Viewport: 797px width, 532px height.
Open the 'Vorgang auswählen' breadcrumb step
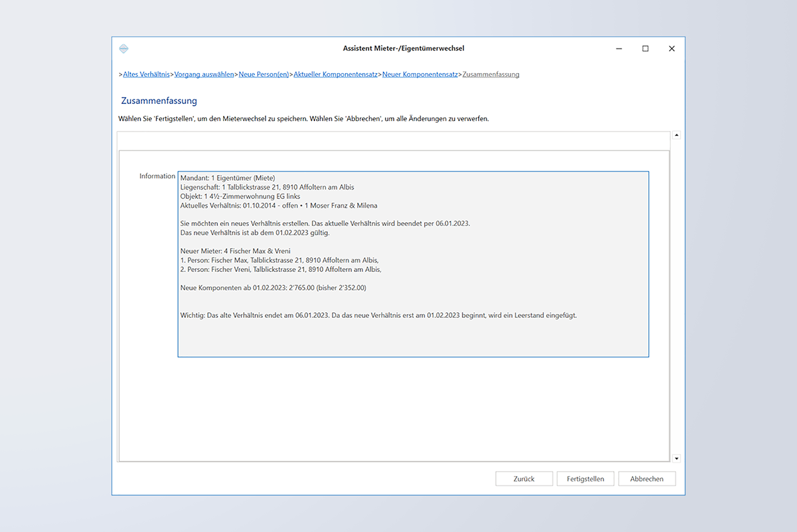coord(204,74)
